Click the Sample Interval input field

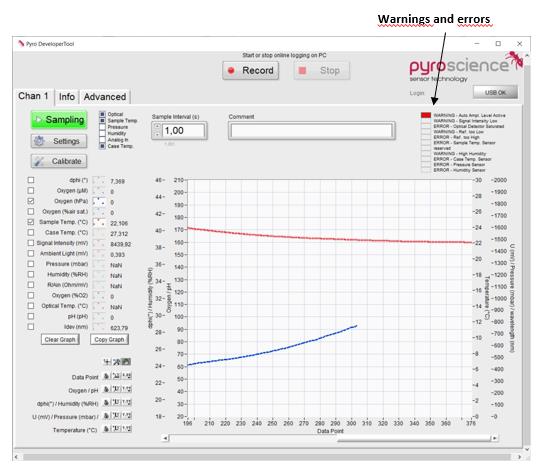tap(183, 131)
